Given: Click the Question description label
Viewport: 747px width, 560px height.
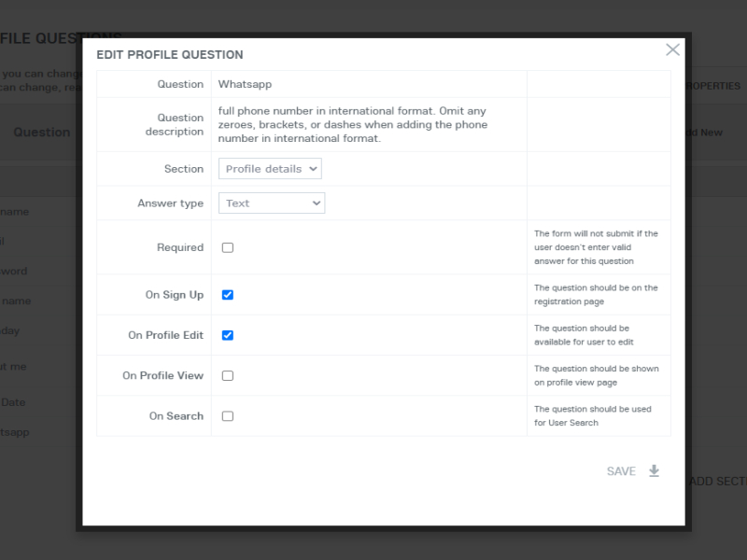Looking at the screenshot, I should pyautogui.click(x=174, y=124).
